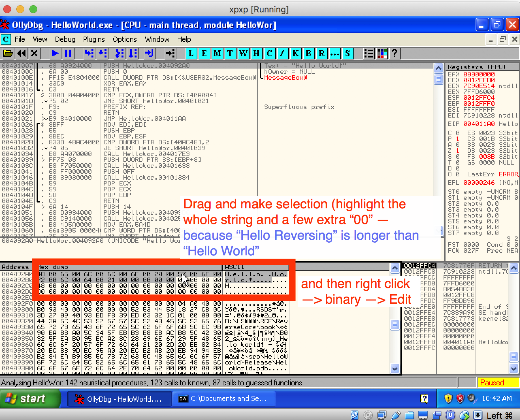The height and width of the screenshot is (420, 520).
Task: Click the Trace into toolbar icon
Action: coord(120,53)
